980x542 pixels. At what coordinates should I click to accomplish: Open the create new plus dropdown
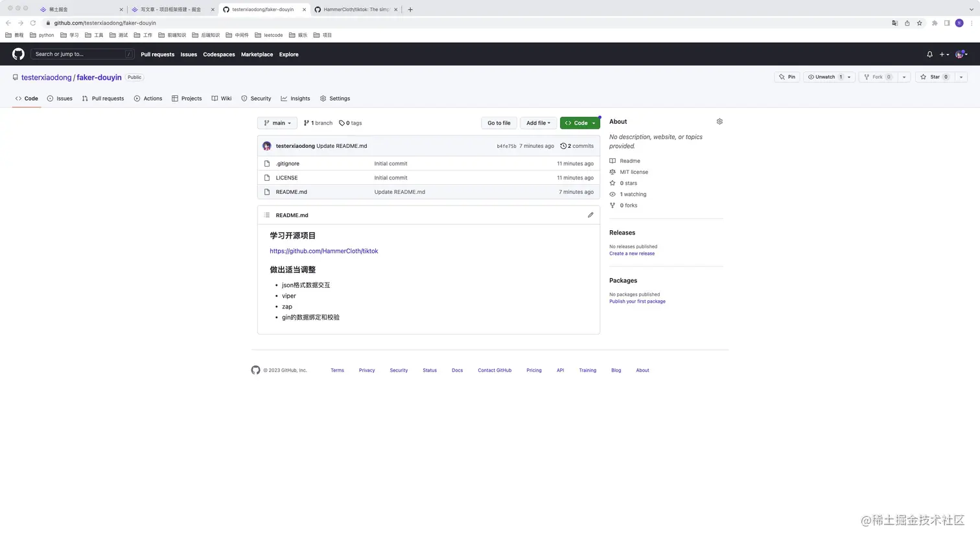pos(944,54)
